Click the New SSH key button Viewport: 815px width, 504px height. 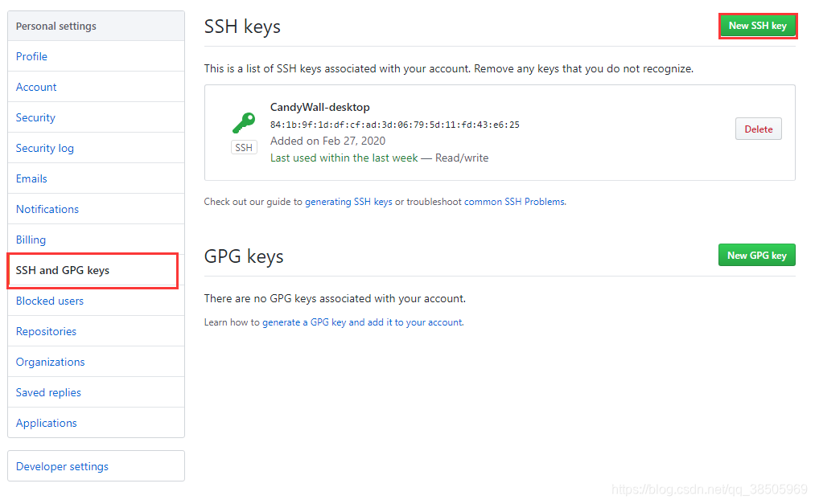(757, 26)
